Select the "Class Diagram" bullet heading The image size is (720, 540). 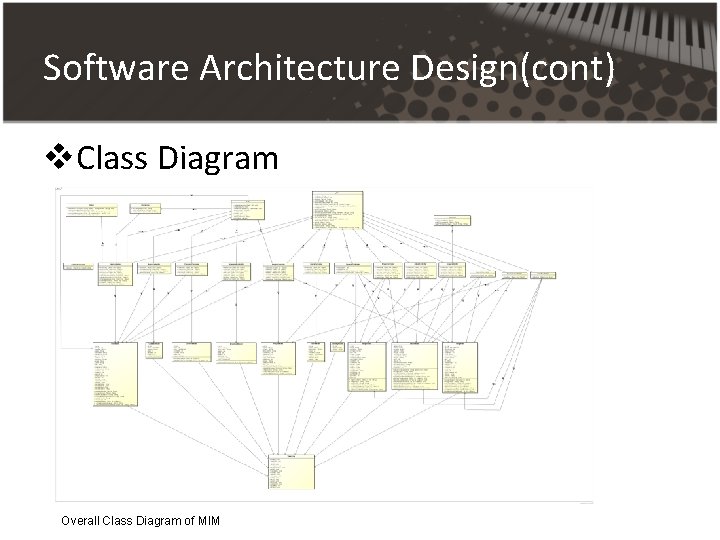coord(177,158)
